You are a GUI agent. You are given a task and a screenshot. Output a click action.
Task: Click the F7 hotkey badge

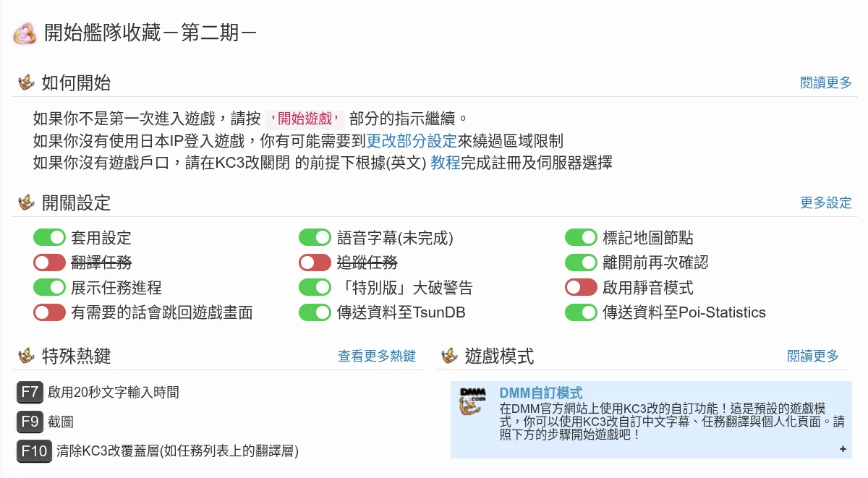pos(30,393)
